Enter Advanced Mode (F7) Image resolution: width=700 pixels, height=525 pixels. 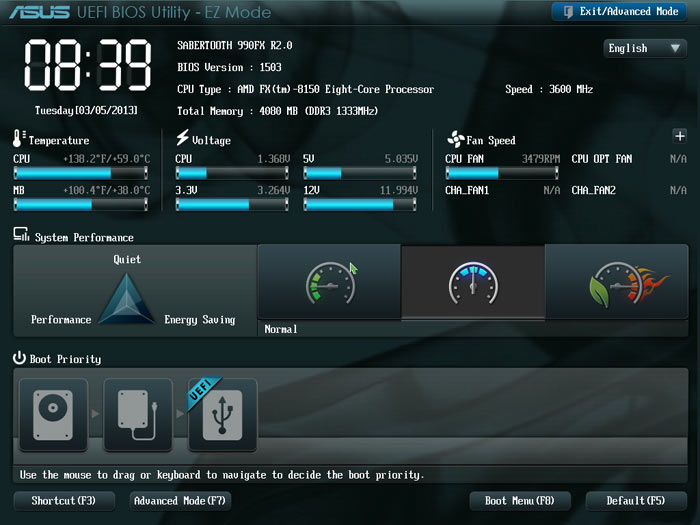[180, 501]
